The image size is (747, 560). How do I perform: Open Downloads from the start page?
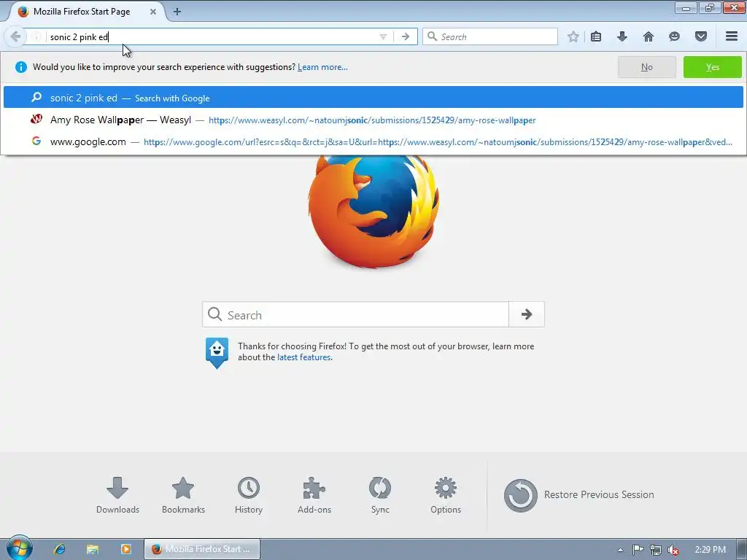[x=117, y=495]
